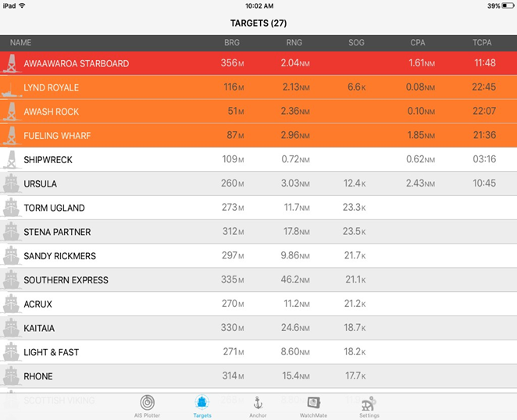Click the 17.8NM range for STENA PARTNER
The image size is (517, 420).
[297, 231]
